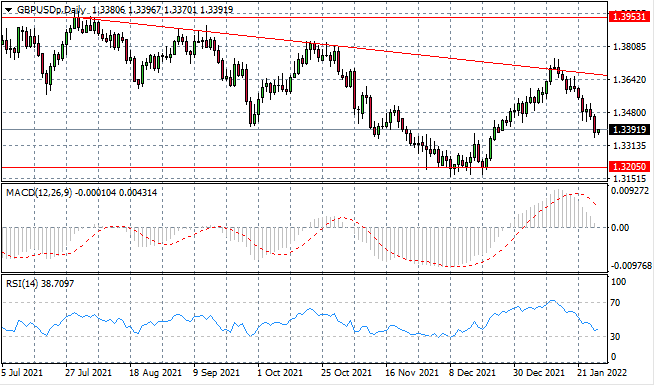Viewport: 654px width, 386px height.
Task: Click the RSI 30 level label
Action: [615, 336]
